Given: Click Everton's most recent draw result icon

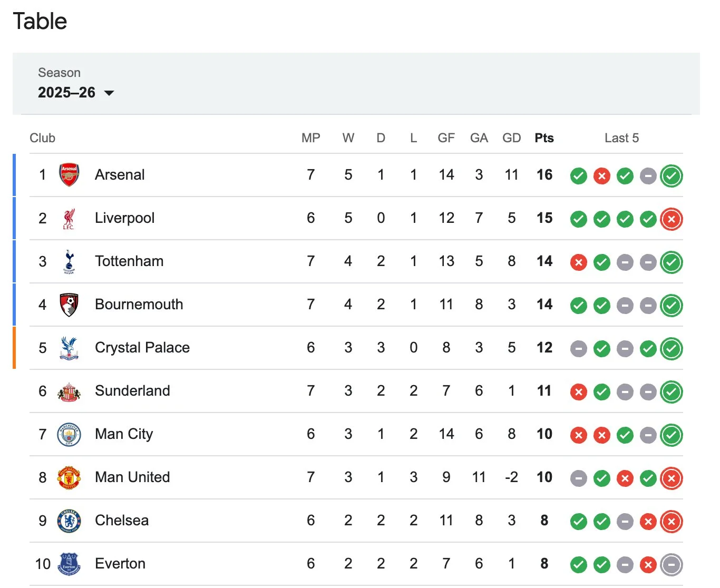Looking at the screenshot, I should [x=671, y=565].
